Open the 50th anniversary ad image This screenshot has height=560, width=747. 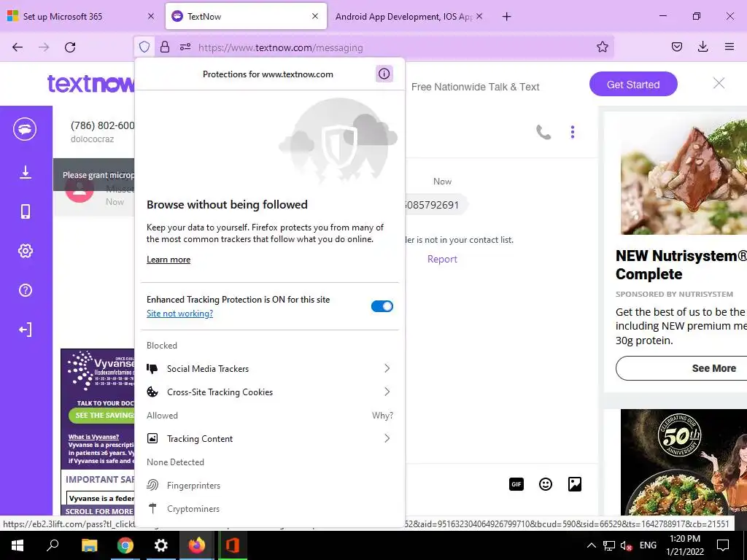684,461
